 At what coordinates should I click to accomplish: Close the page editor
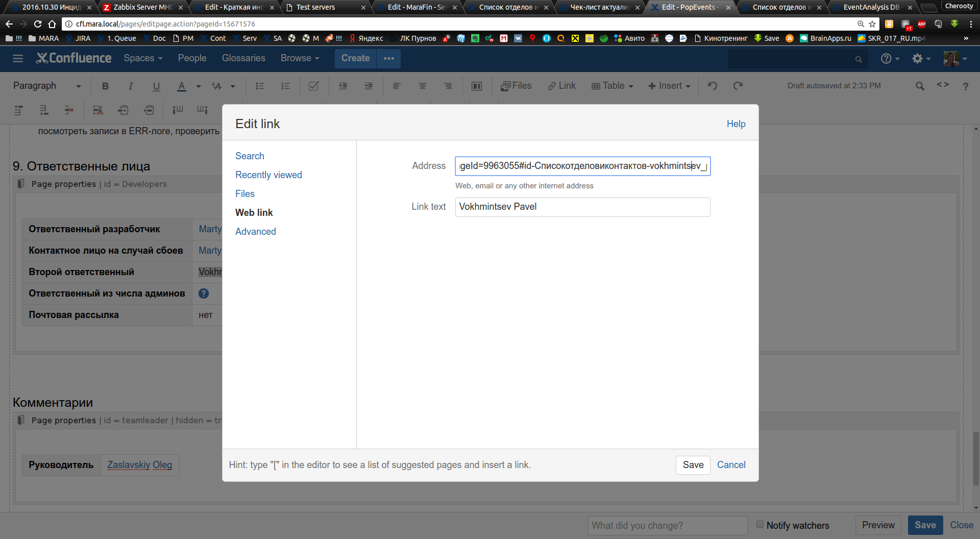pyautogui.click(x=961, y=525)
